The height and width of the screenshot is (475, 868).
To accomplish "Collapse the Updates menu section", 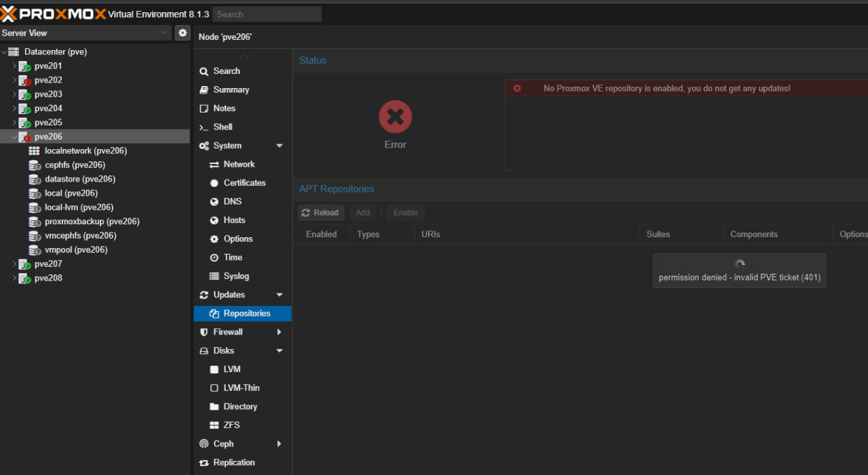I will pyautogui.click(x=279, y=295).
